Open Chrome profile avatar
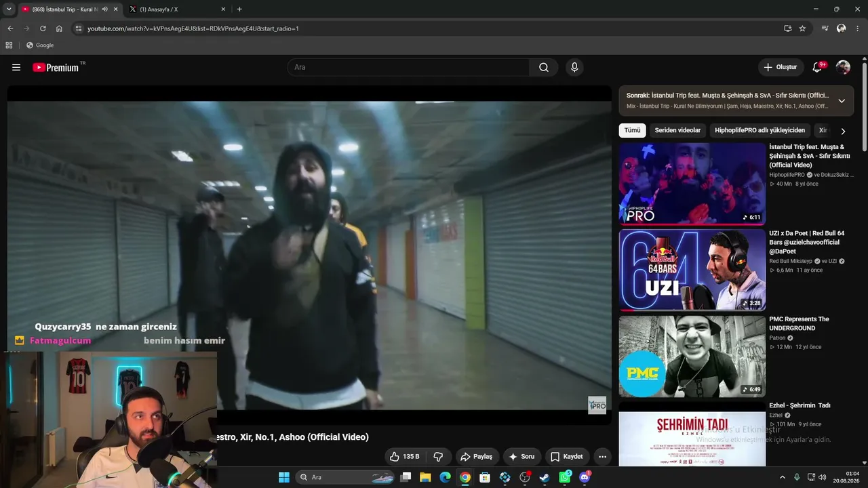 click(x=842, y=28)
